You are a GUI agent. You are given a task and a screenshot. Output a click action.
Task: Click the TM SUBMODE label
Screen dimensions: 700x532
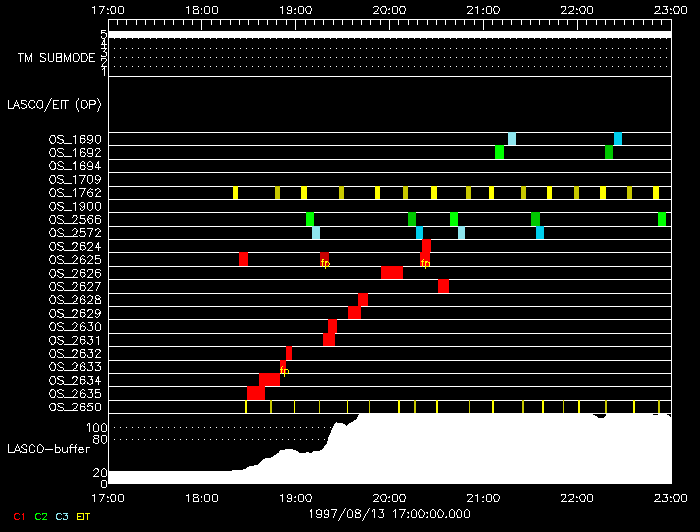point(56,58)
